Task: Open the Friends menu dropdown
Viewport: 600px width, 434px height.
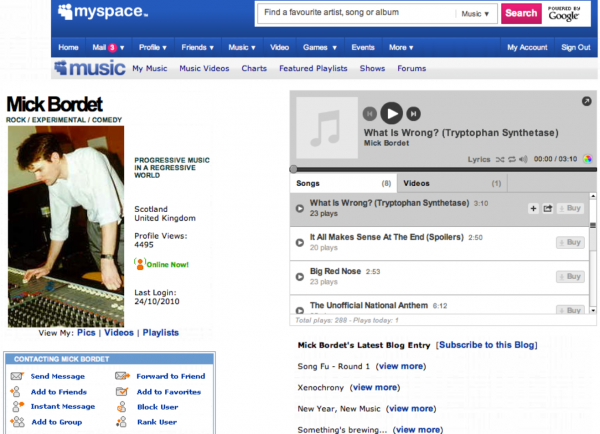Action: click(197, 47)
